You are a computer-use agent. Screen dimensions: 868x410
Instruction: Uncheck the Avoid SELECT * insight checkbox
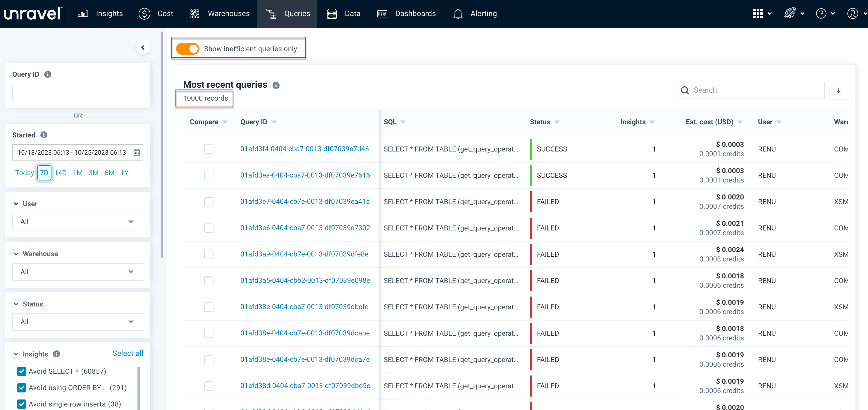click(x=22, y=371)
